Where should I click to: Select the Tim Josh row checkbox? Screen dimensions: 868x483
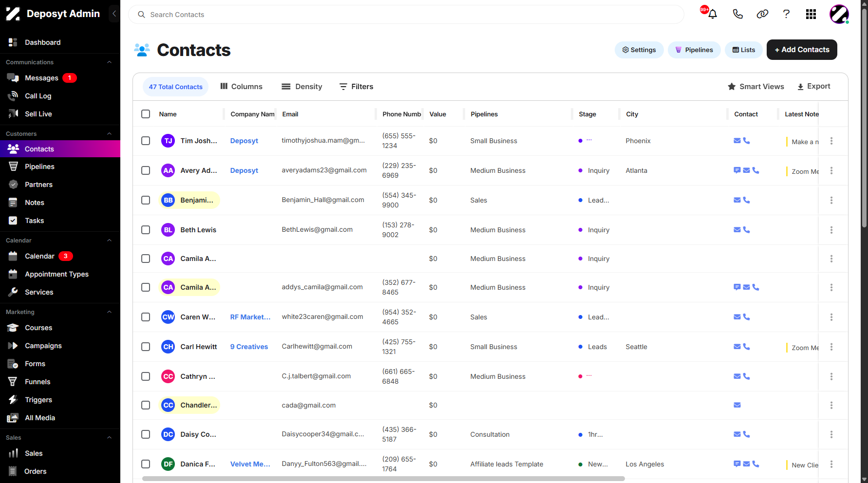point(146,141)
